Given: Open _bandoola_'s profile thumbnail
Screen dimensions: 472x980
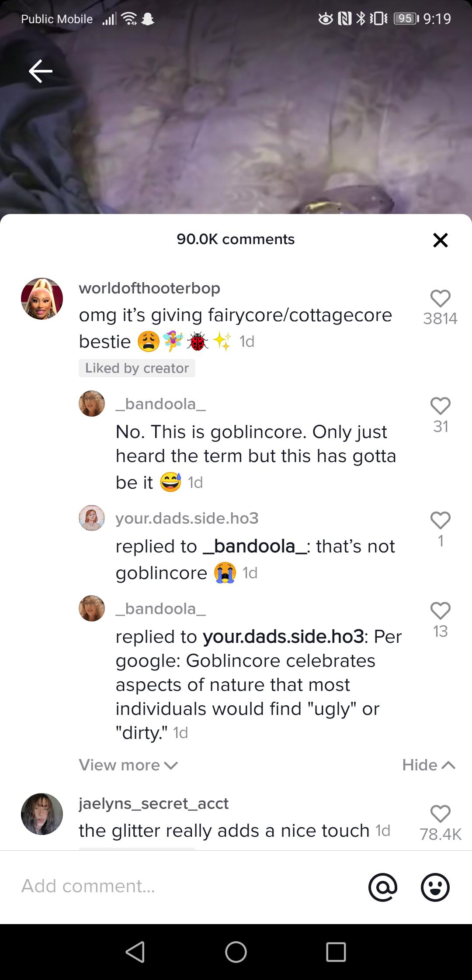Looking at the screenshot, I should coord(91,404).
